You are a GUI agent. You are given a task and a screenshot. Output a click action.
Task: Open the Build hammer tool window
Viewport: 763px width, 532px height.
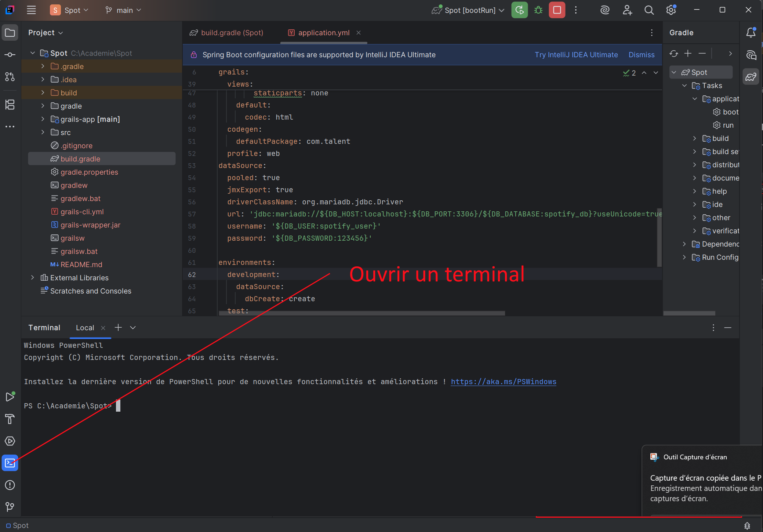pyautogui.click(x=10, y=419)
